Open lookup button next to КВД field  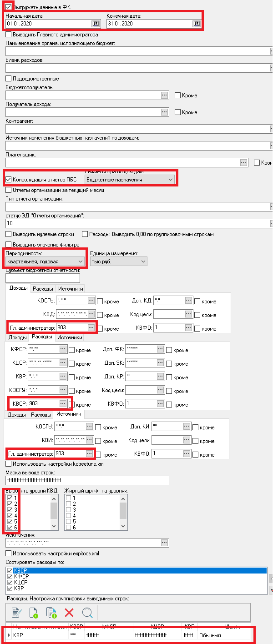click(91, 314)
